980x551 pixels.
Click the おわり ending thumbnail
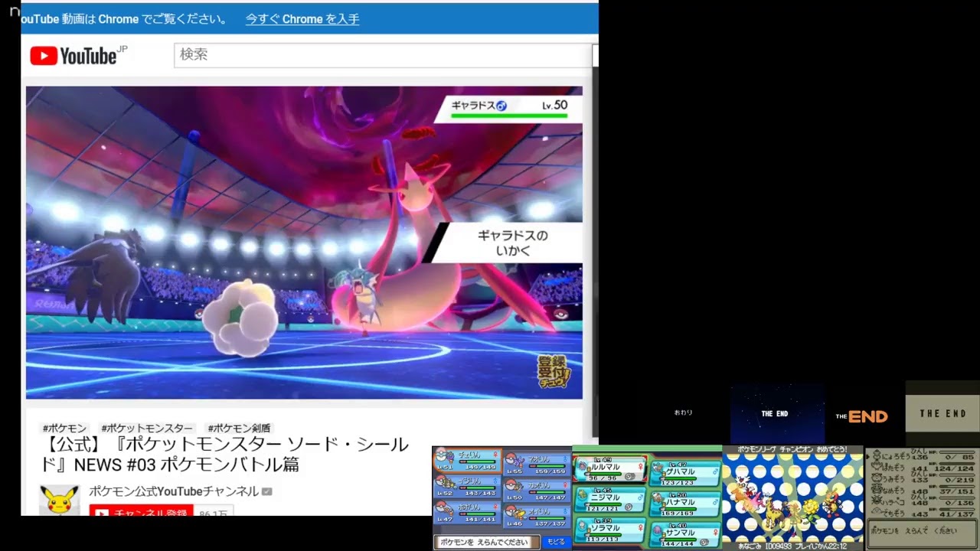pos(683,413)
